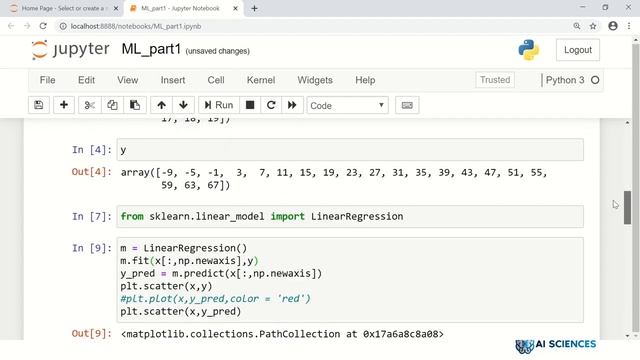
Task: Click the In [9] prompt label
Action: point(91,248)
